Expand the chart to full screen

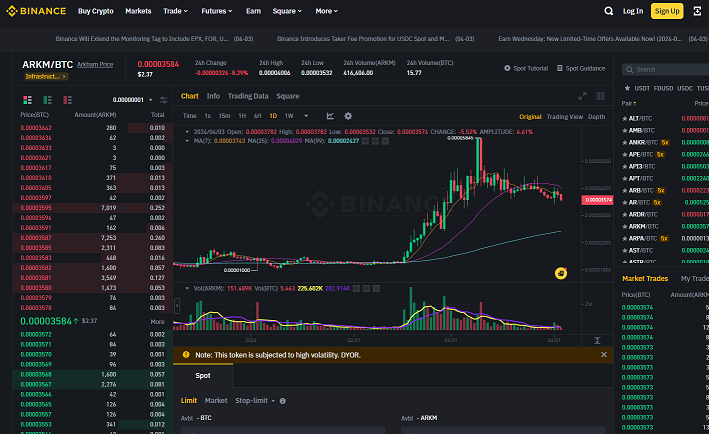pos(582,96)
